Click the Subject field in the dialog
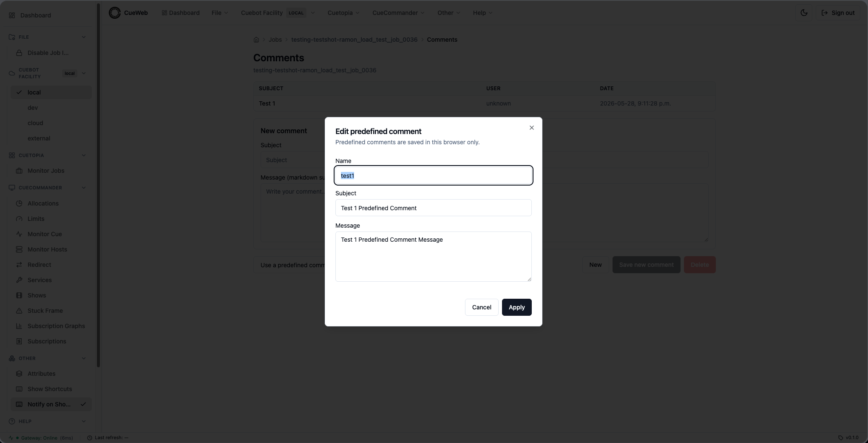Viewport: 868px width, 443px height. pos(433,208)
